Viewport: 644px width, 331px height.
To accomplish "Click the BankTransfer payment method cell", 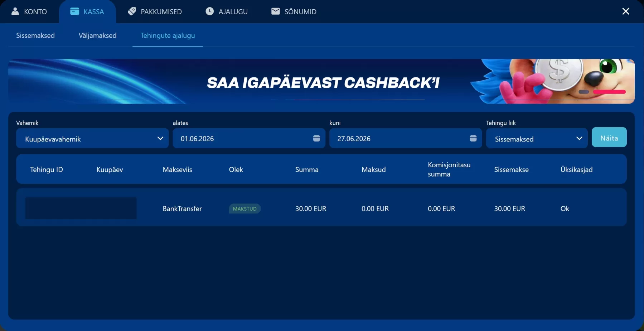I will [182, 208].
